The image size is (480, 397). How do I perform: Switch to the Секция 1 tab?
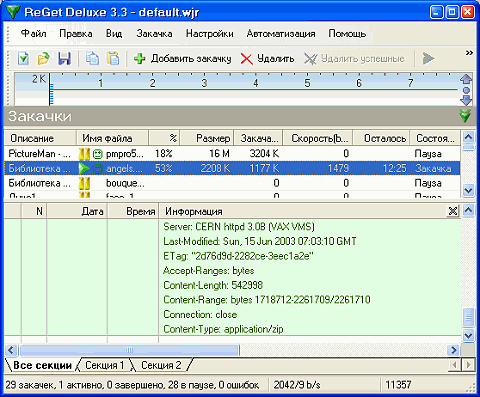click(x=104, y=365)
